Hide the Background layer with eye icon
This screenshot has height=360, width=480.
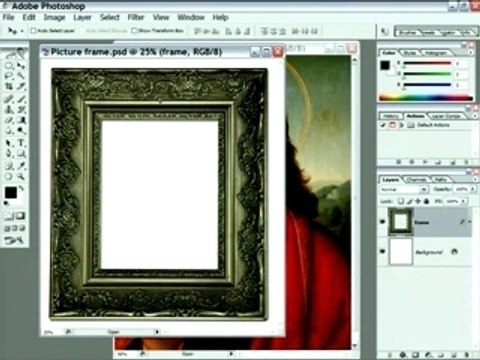(x=383, y=251)
